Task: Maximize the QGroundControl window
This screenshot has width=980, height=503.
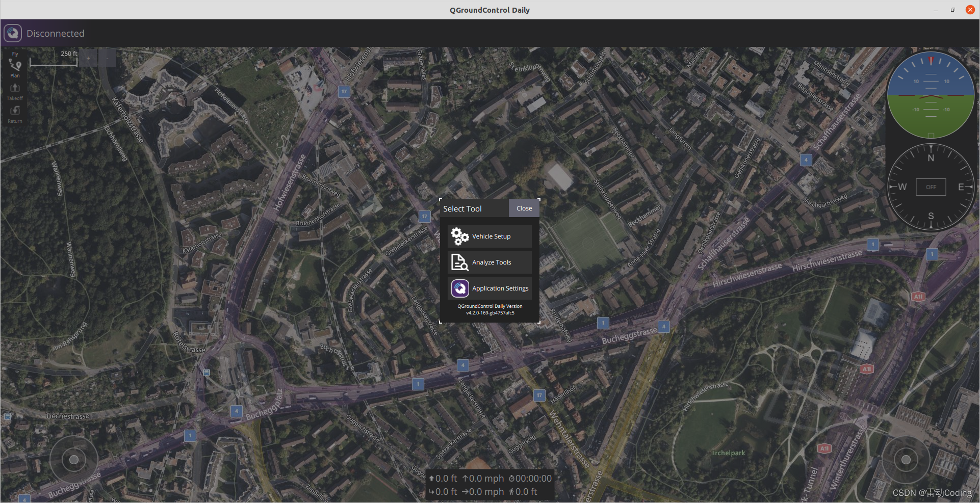Action: (x=952, y=10)
